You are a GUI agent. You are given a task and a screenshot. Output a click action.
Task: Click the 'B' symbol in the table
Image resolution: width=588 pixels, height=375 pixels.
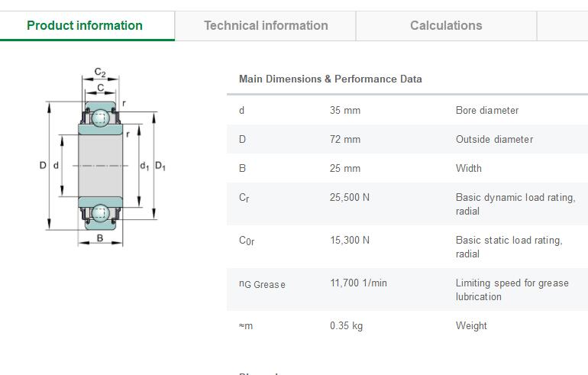(x=242, y=168)
